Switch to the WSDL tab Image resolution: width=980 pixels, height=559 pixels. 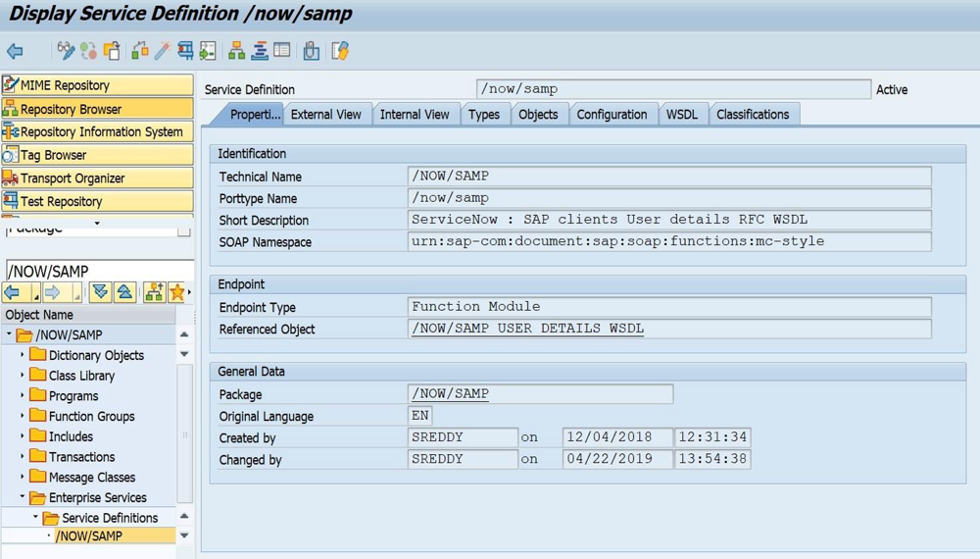point(682,115)
